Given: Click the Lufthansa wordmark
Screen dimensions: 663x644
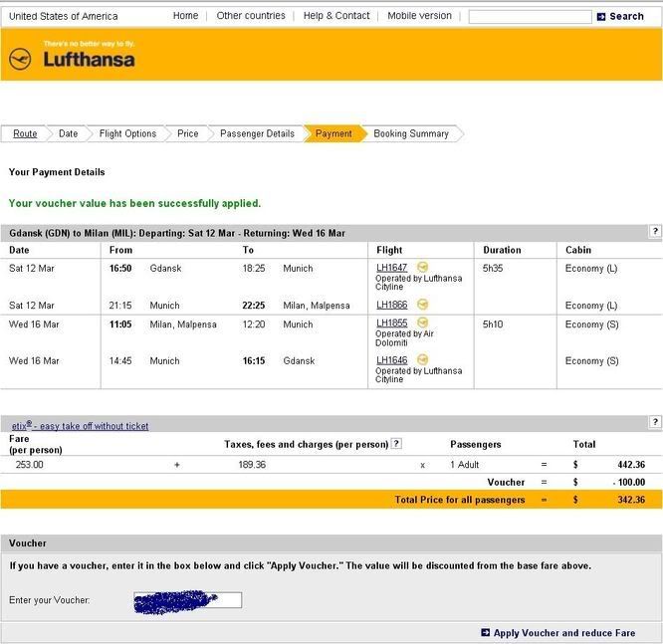Looking at the screenshot, I should 90,59.
